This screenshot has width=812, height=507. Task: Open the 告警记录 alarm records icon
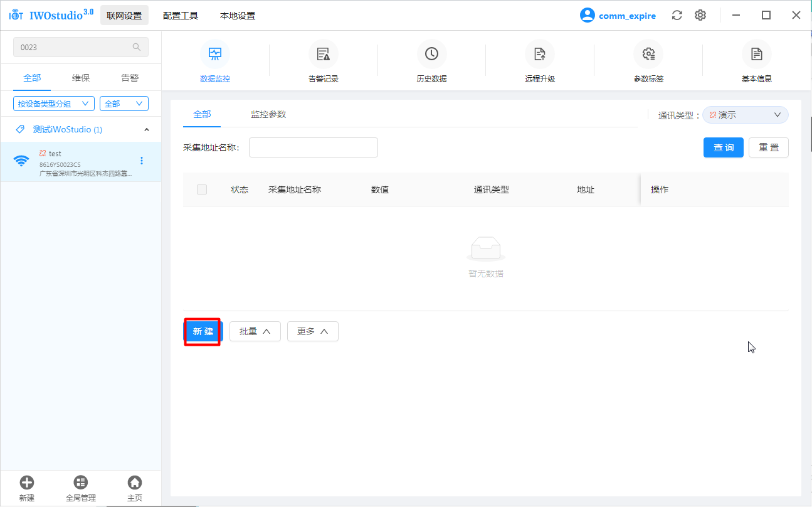point(323,55)
